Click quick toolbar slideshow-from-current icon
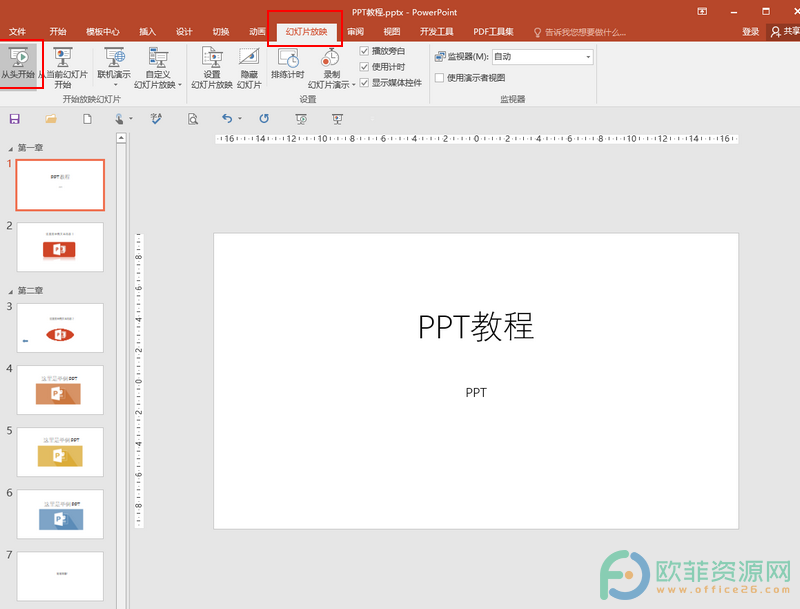The image size is (800, 609). click(337, 119)
